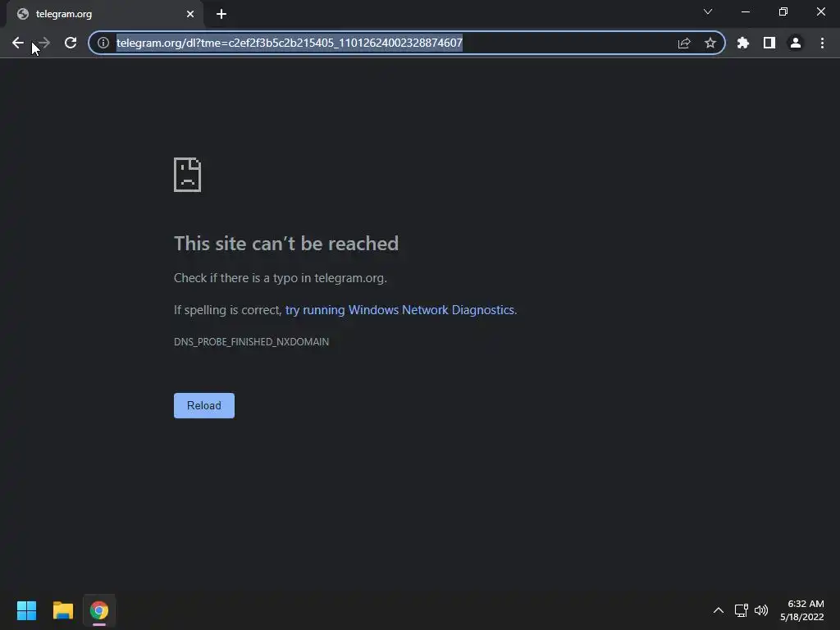Open Windows Network Diagnostics link
This screenshot has height=630, width=840.
click(x=399, y=309)
